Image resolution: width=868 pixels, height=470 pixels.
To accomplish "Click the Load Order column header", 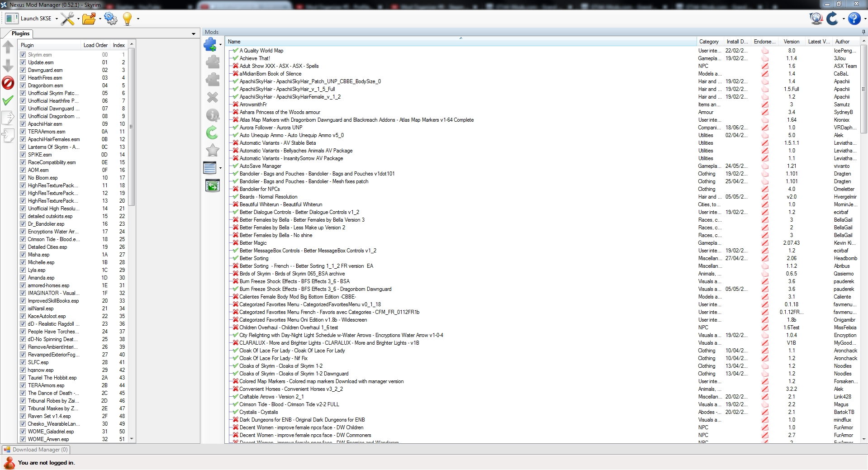I will (95, 45).
